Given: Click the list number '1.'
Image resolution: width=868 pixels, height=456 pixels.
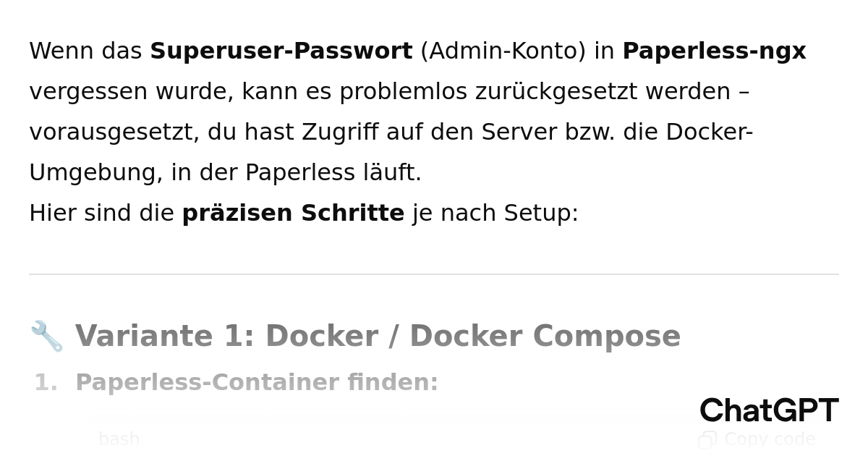Looking at the screenshot, I should click(46, 383).
